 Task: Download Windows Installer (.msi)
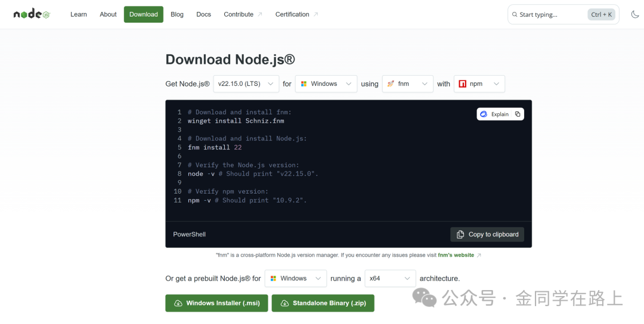(216, 303)
